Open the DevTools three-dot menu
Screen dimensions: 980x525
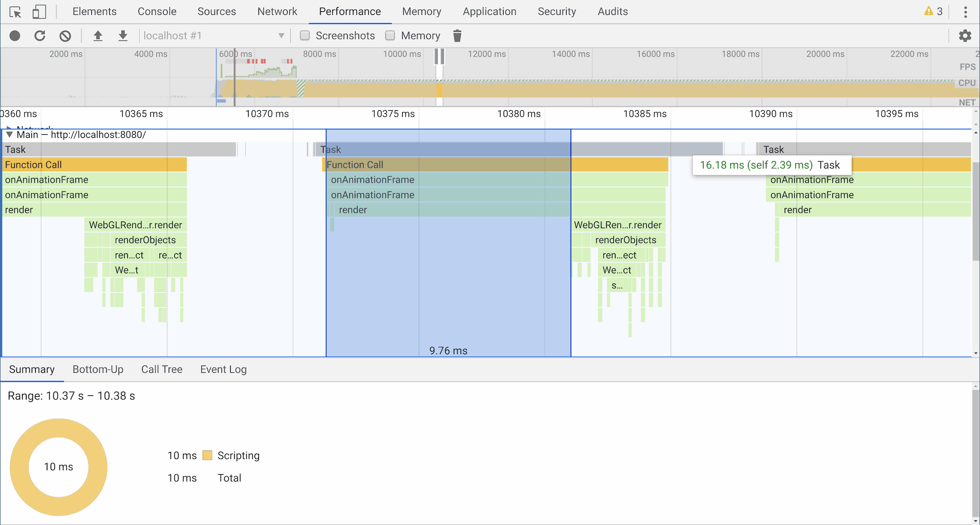click(x=965, y=12)
